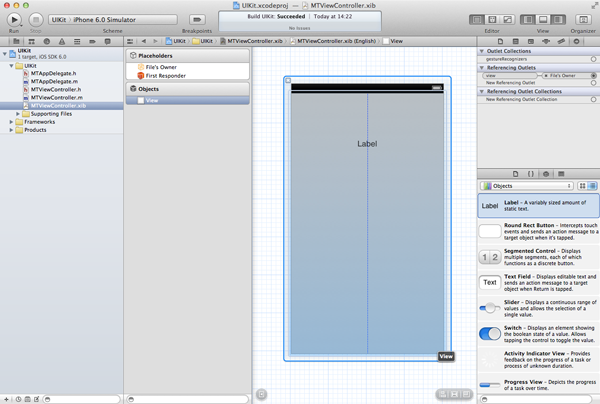600x404 pixels.
Task: Toggle the Debug area visibility
Action: click(x=543, y=20)
